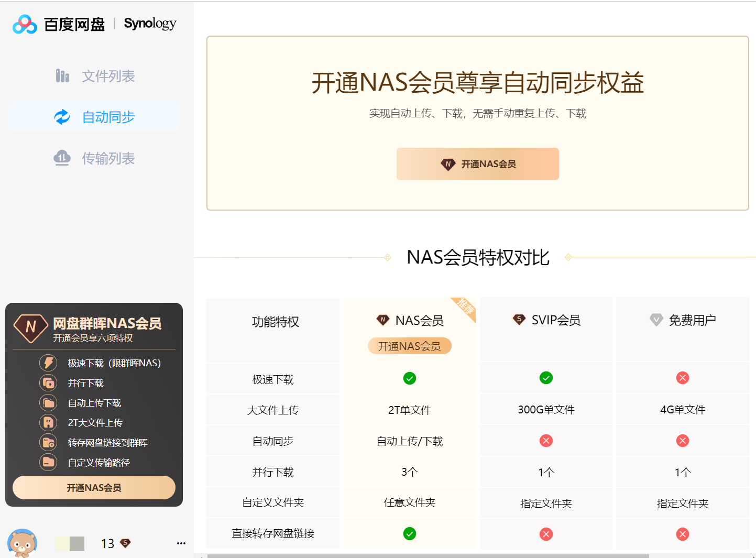The height and width of the screenshot is (558, 756).
Task: Click the 转存网盘链接到群晖 icon
Action: [48, 443]
